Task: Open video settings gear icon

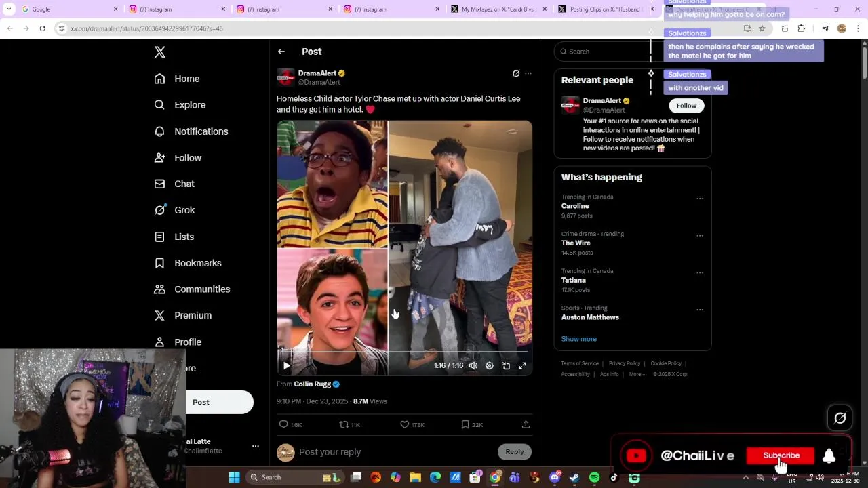Action: [x=490, y=365]
